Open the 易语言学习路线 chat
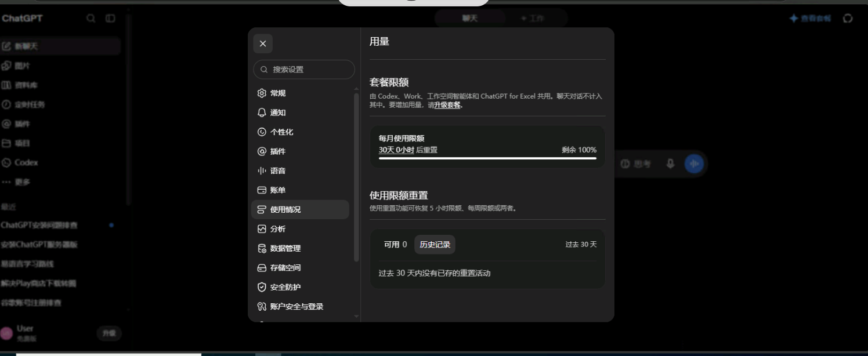868x356 pixels. click(60, 264)
